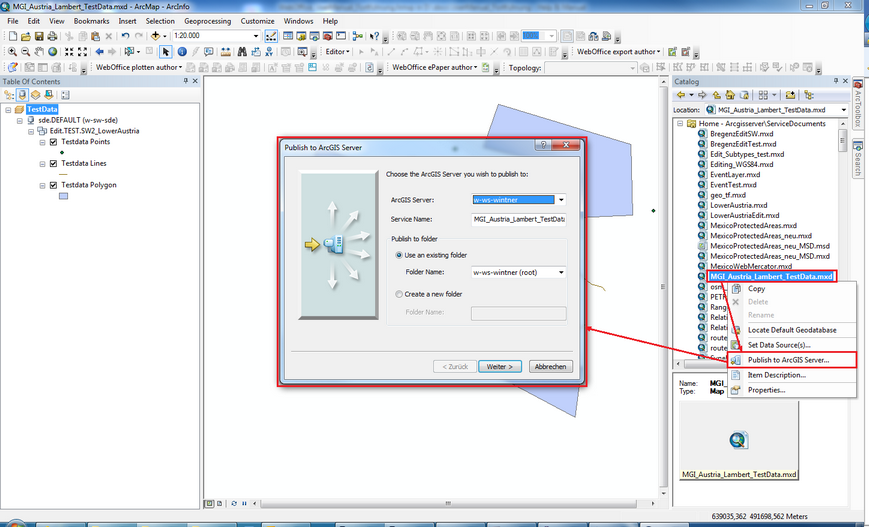
Task: Open WebOffice export author dropdown
Action: (x=618, y=52)
